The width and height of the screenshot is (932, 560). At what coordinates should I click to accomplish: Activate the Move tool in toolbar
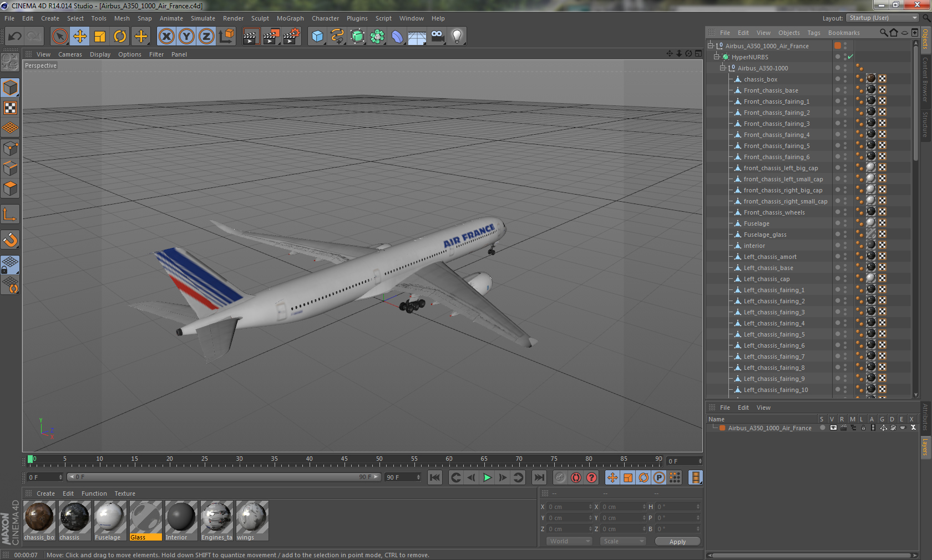[80, 37]
